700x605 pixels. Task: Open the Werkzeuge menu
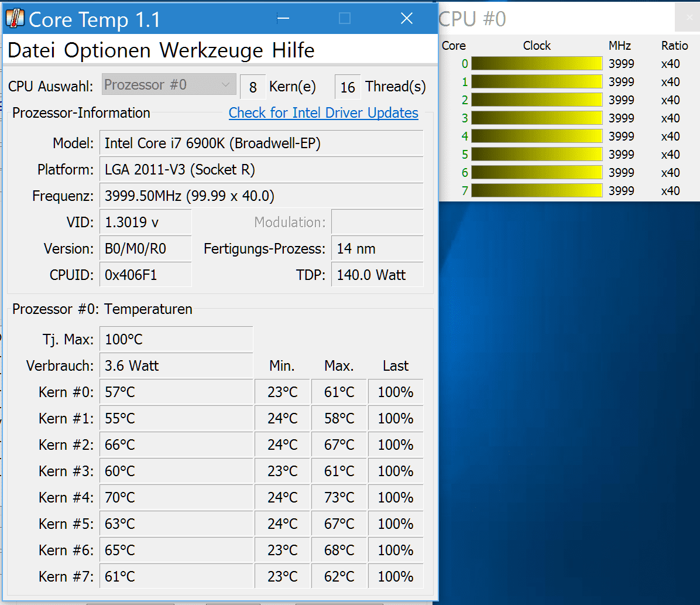point(211,50)
